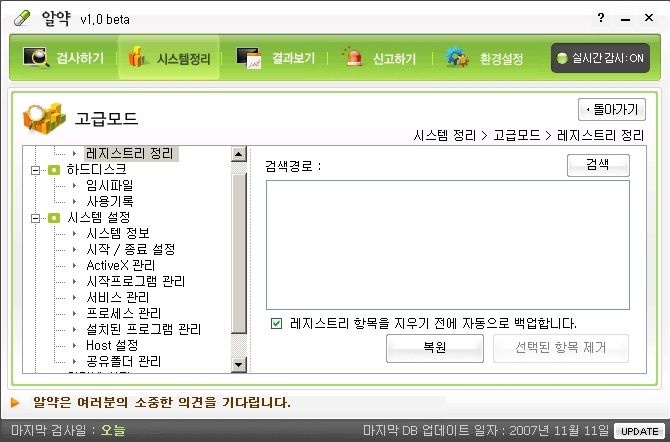This screenshot has height=442, width=670.
Task: Select 사용기록 in the tree
Action: pyautogui.click(x=110, y=201)
